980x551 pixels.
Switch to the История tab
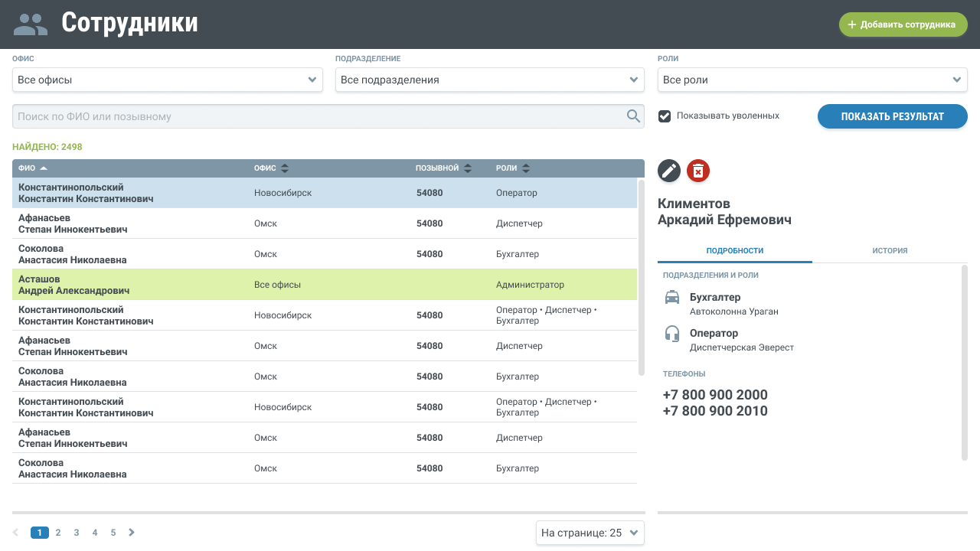point(890,251)
